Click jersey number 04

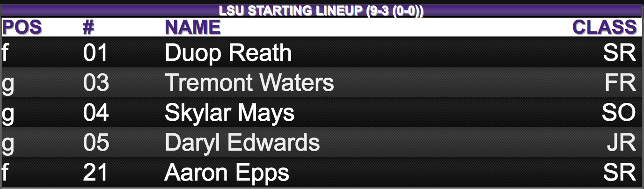[x=95, y=113]
